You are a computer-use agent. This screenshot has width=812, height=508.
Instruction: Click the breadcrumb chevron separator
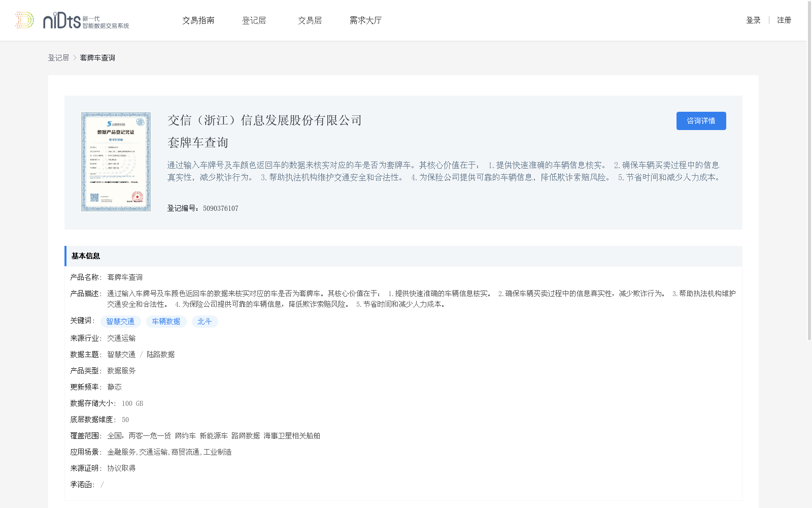click(75, 58)
